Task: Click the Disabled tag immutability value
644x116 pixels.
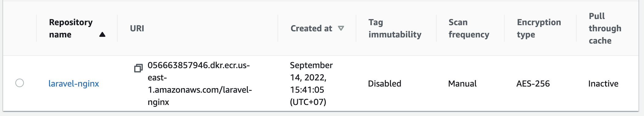Action: [385, 83]
